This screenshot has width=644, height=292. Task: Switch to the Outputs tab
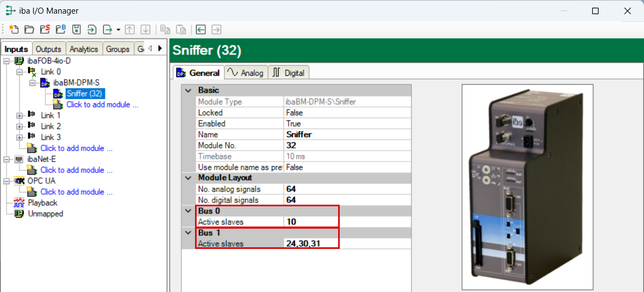[x=49, y=49]
